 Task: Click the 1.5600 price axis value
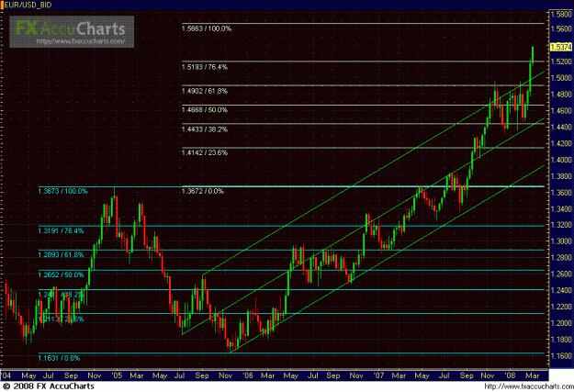[x=561, y=28]
